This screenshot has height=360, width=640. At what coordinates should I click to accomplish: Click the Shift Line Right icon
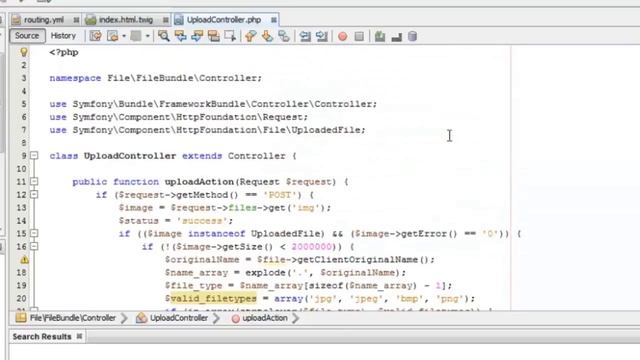[x=322, y=36]
